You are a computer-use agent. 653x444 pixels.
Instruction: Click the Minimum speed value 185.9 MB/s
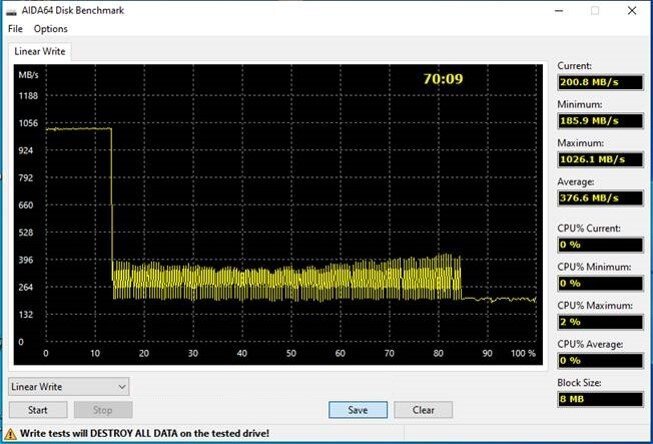[x=600, y=121]
